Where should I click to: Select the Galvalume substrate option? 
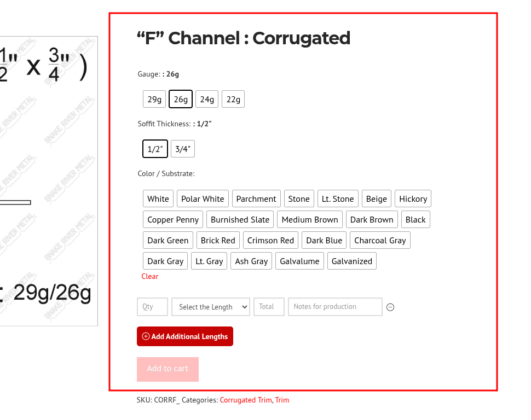tap(299, 261)
